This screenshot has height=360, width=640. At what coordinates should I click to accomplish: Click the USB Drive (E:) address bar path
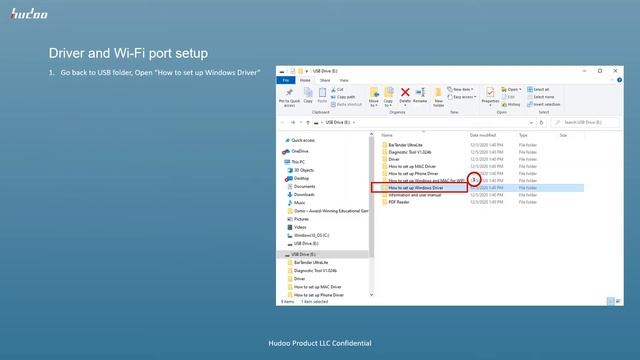[338, 122]
